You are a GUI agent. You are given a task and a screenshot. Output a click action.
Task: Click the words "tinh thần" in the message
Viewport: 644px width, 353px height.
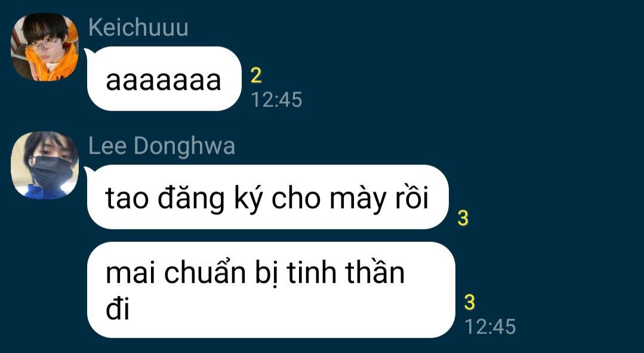(346, 272)
